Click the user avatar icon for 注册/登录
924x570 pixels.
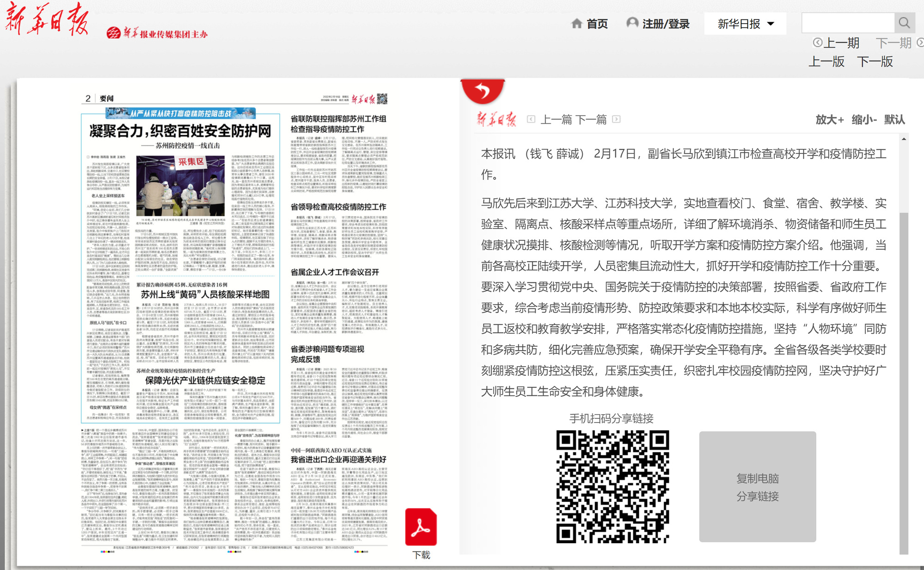coord(632,23)
